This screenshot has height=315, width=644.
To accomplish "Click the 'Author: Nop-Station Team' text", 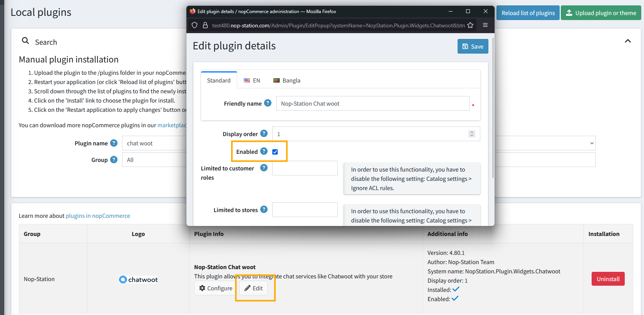I will click(x=461, y=262).
